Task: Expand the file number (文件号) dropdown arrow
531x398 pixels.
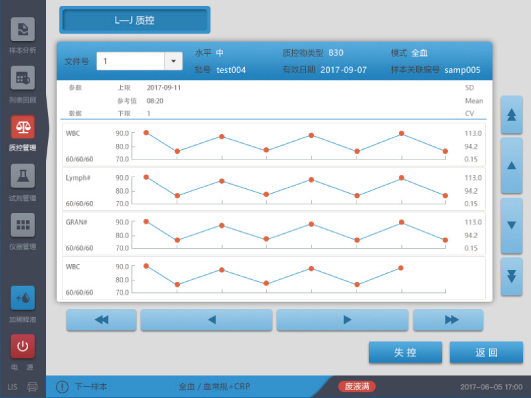Action: (x=173, y=61)
